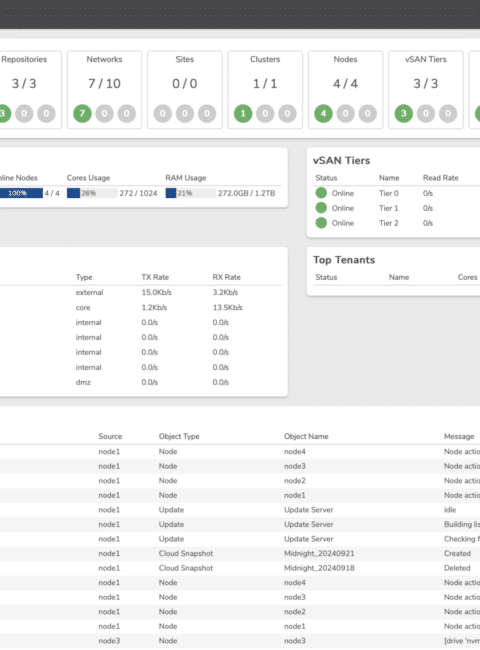
Task: Click green badge 1 in Clusters card
Action: pyautogui.click(x=243, y=114)
